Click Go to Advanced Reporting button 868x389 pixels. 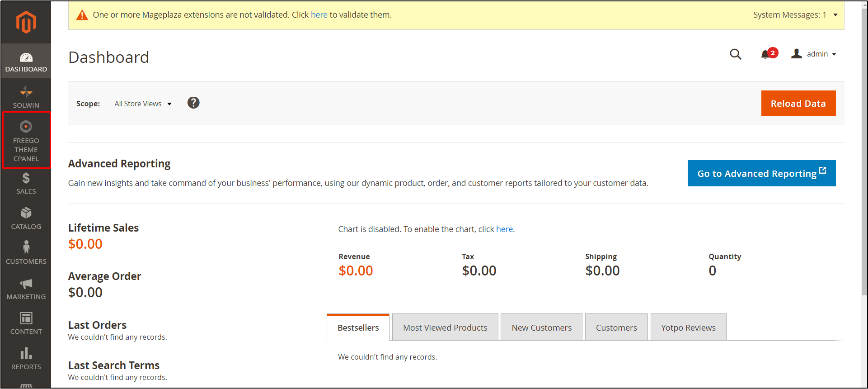tap(761, 173)
